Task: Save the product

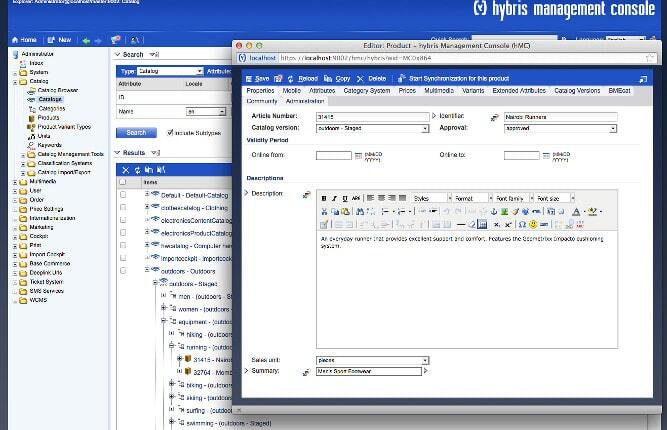Action: click(x=258, y=79)
